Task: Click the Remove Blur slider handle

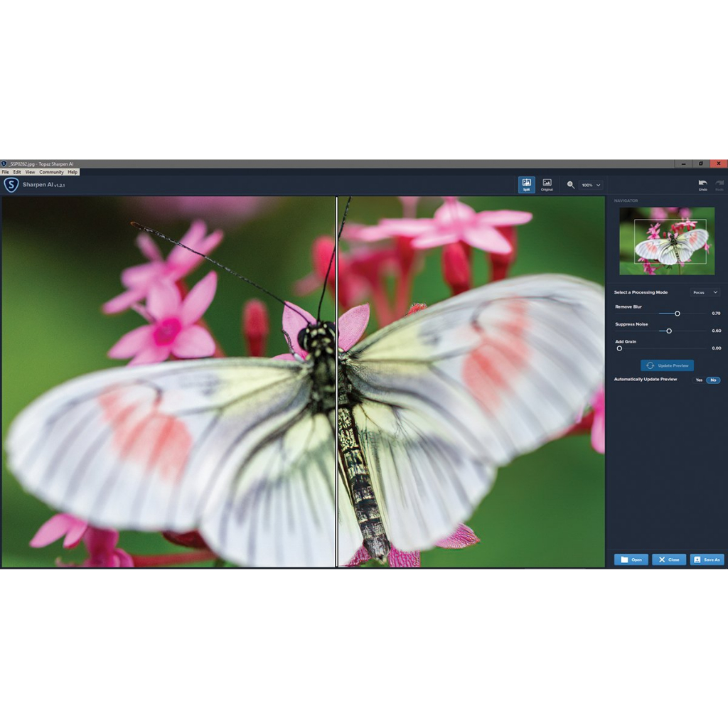Action: click(x=677, y=314)
